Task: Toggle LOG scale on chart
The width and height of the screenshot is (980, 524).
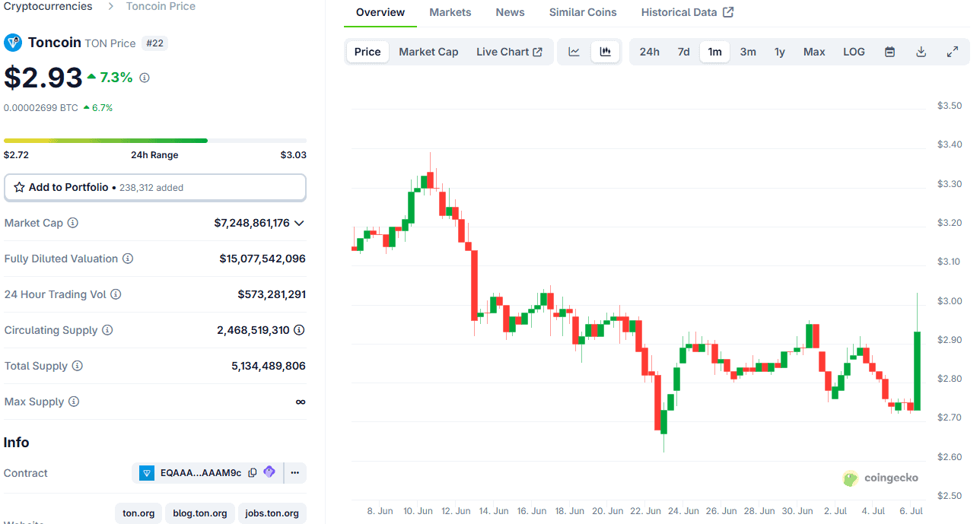Action: 854,52
